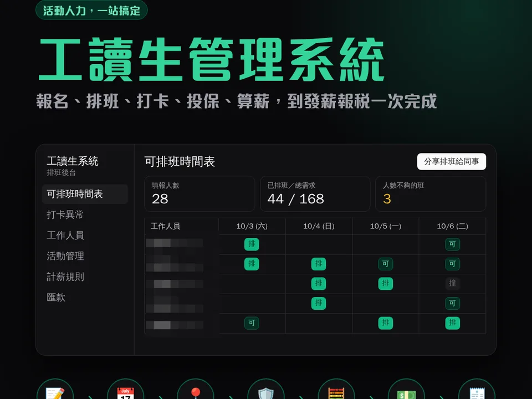Open 打卡異常 in the sidebar
Screen dimensions: 532x399
pos(65,214)
